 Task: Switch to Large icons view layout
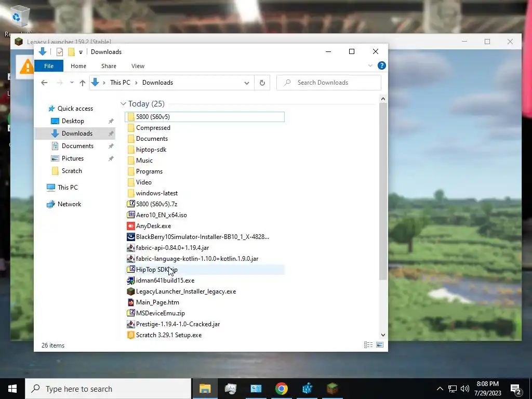click(380, 345)
